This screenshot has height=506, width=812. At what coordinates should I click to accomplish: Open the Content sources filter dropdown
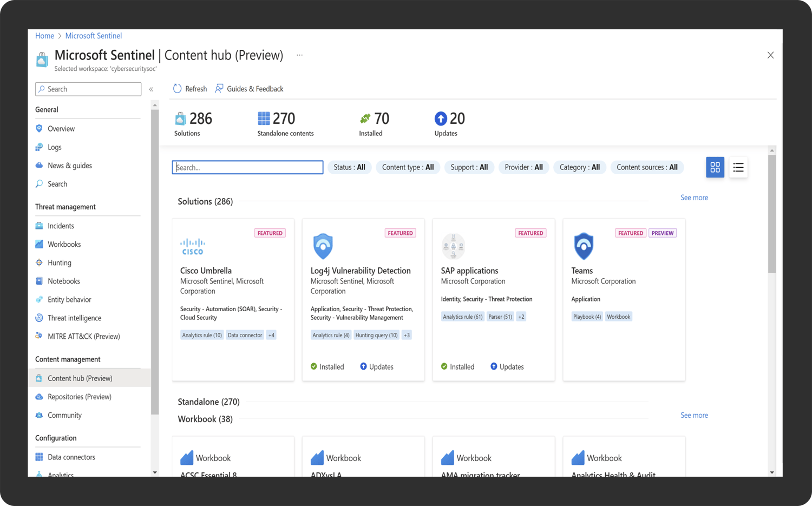coord(647,167)
